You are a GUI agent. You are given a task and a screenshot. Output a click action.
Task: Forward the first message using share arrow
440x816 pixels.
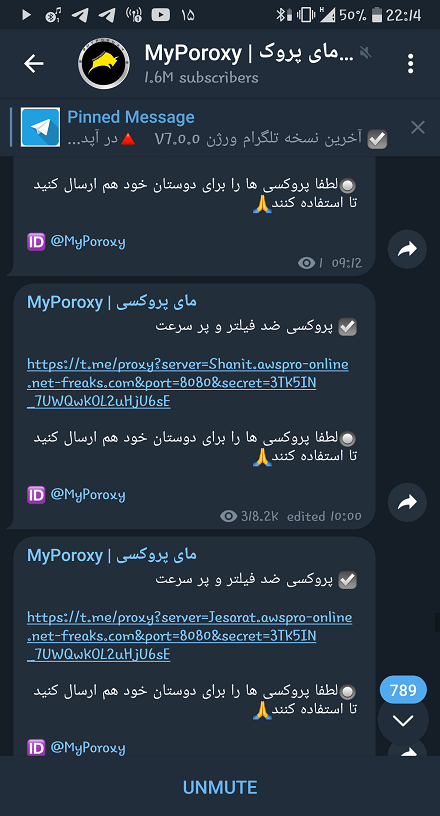coord(407,249)
